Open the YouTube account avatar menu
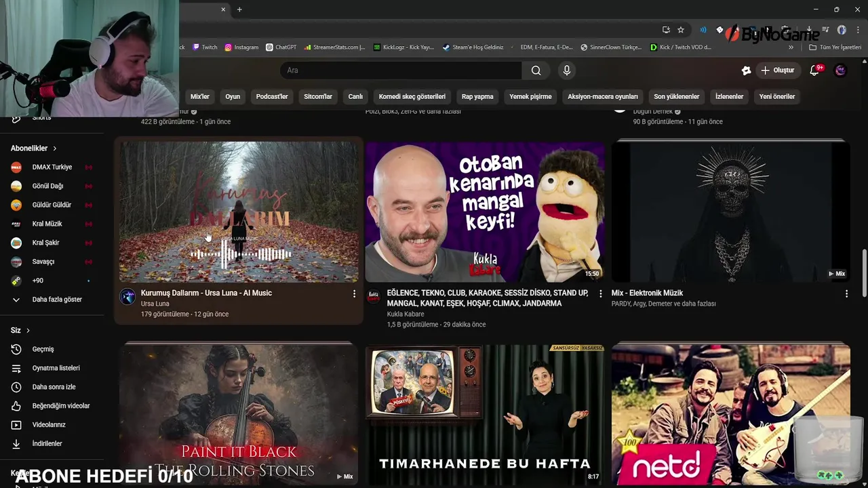Screen dimensions: 868x488 click(841, 70)
